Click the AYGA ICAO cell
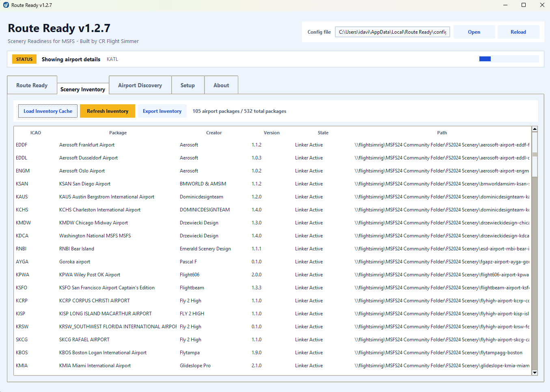 [x=22, y=262]
